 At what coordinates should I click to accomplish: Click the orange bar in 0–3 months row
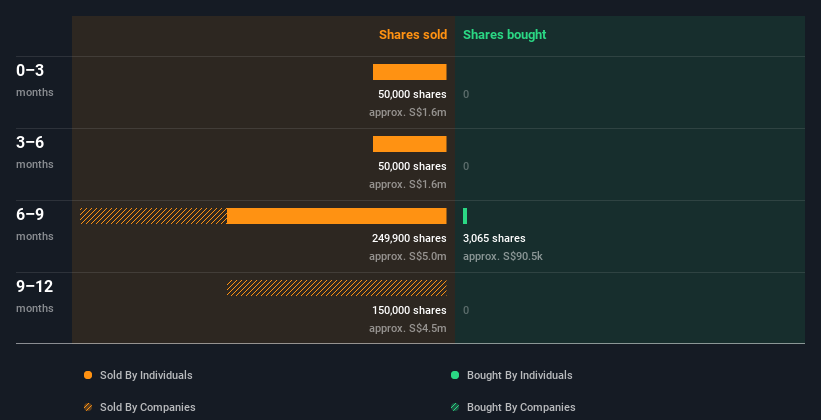click(x=410, y=72)
